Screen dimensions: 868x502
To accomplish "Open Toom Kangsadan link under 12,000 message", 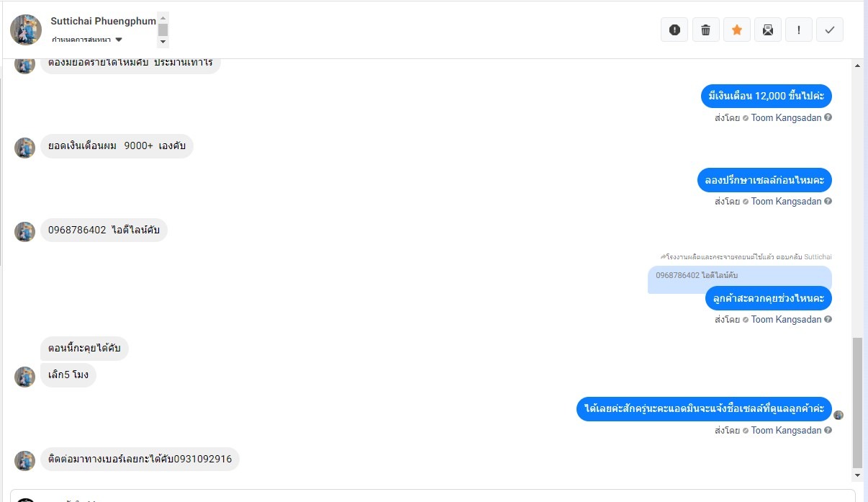I will 786,117.
